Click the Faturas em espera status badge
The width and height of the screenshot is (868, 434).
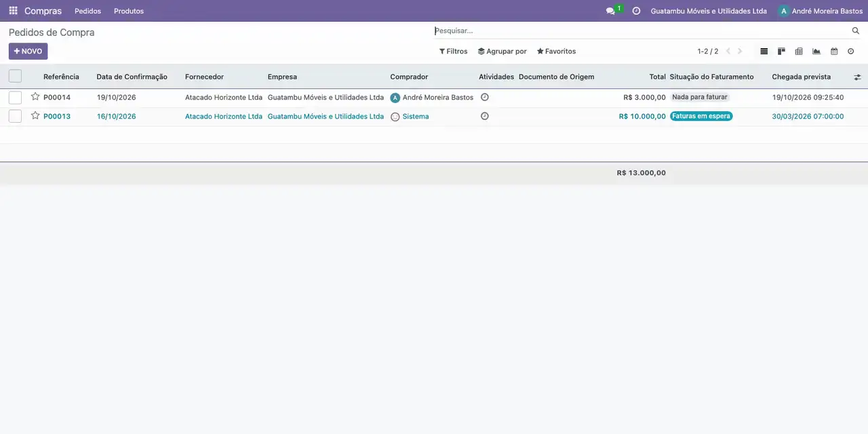coord(701,116)
